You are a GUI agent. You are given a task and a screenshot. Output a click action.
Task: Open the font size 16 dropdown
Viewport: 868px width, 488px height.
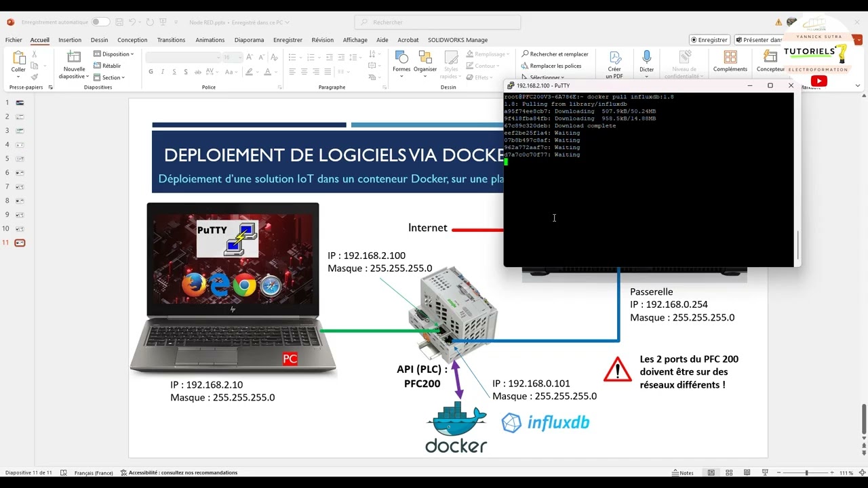[x=233, y=58]
